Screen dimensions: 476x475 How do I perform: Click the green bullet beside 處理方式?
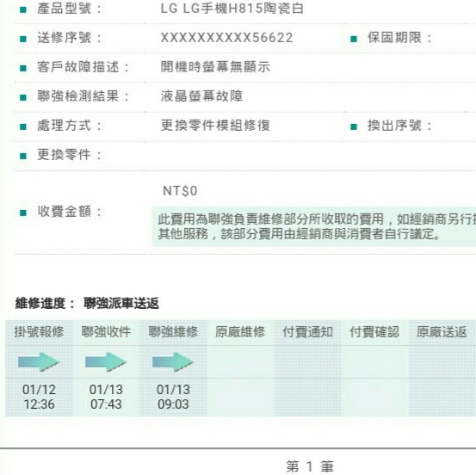[23, 126]
